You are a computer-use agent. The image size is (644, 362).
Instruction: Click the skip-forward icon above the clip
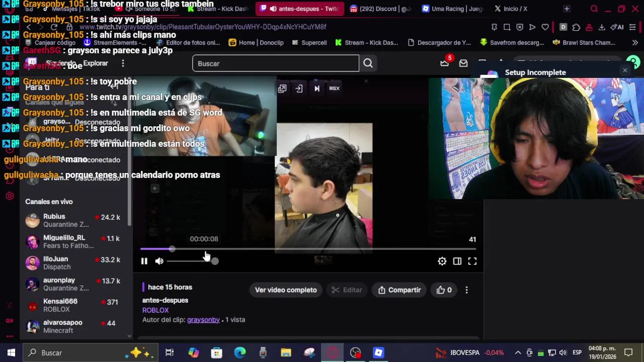pyautogui.click(x=317, y=88)
